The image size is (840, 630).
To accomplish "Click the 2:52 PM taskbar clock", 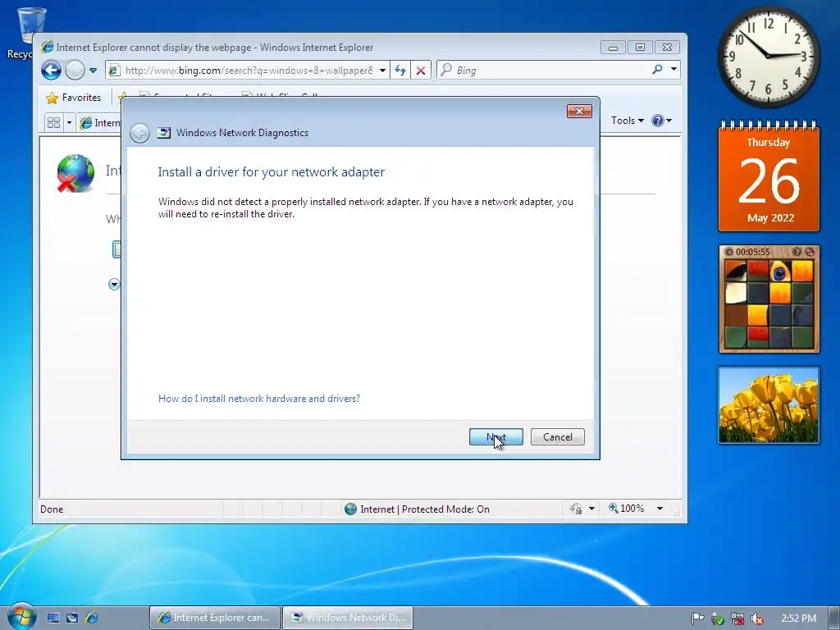I will point(798,619).
